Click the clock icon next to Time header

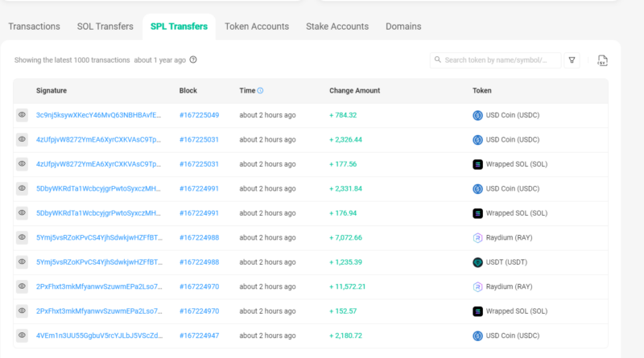point(260,91)
